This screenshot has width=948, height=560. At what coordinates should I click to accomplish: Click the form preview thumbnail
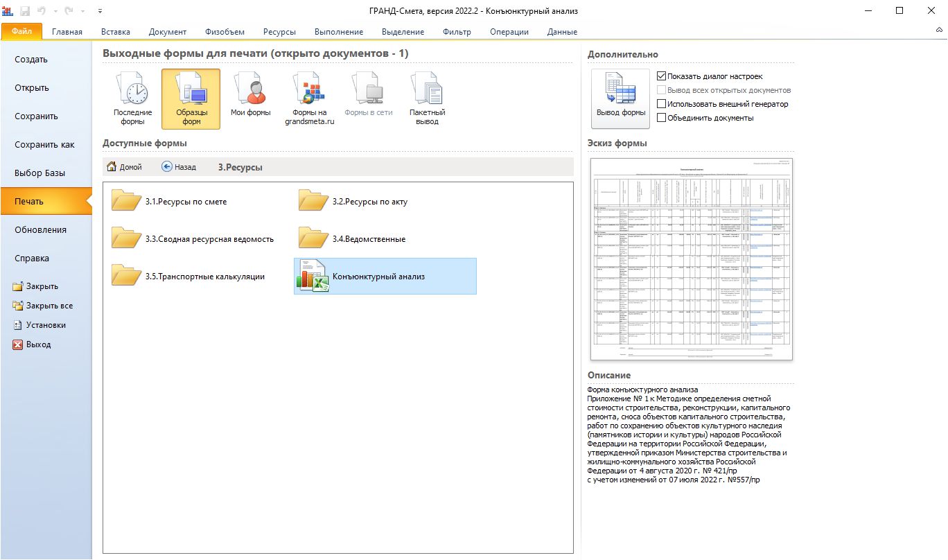(x=692, y=259)
